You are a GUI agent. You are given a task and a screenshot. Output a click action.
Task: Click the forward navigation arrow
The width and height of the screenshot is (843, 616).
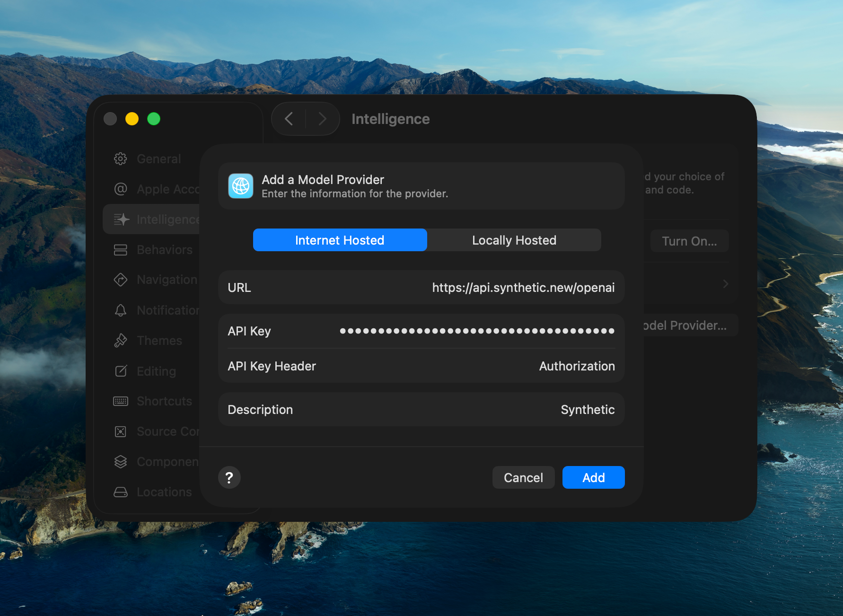pyautogui.click(x=322, y=119)
